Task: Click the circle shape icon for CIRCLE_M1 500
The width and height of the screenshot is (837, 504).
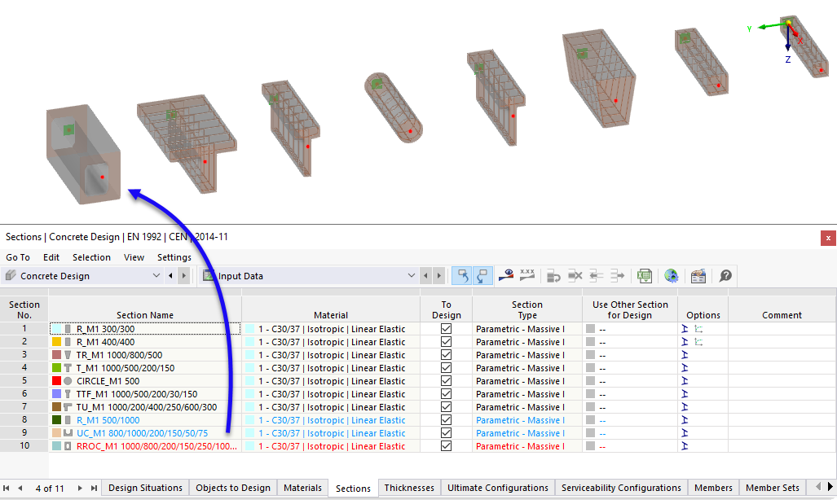Action: tap(68, 381)
